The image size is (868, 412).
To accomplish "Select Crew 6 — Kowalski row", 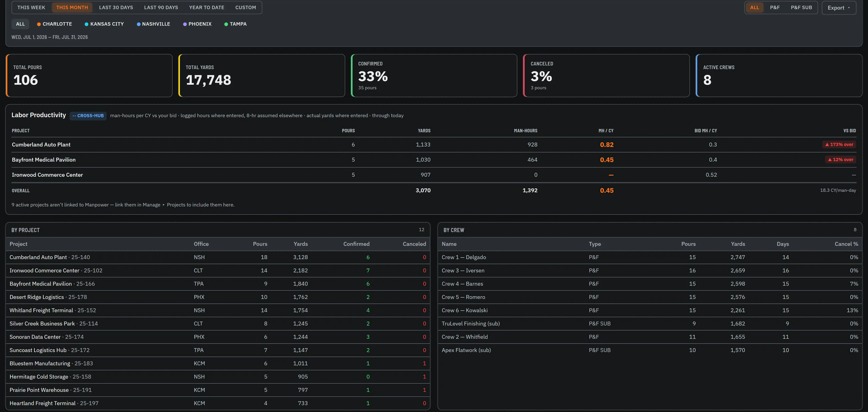I will tap(650, 310).
